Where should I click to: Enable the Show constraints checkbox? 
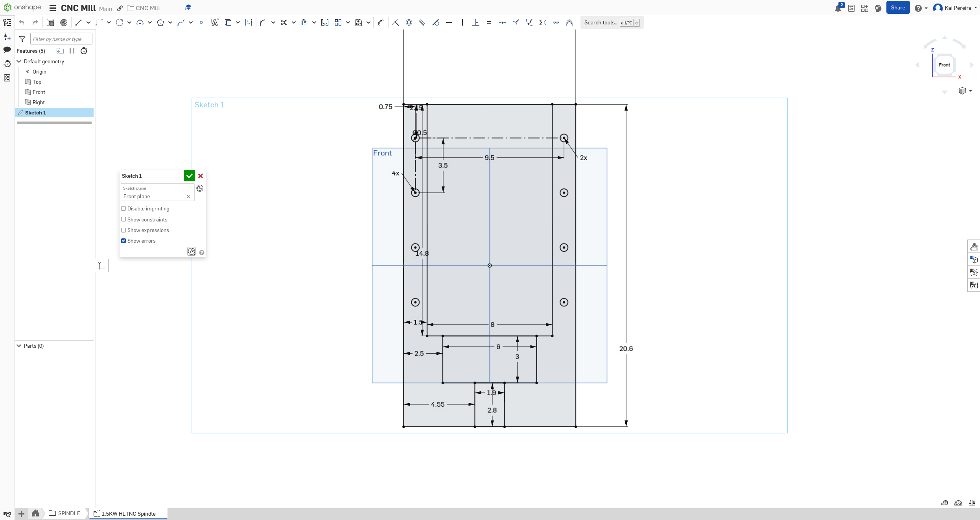click(123, 219)
